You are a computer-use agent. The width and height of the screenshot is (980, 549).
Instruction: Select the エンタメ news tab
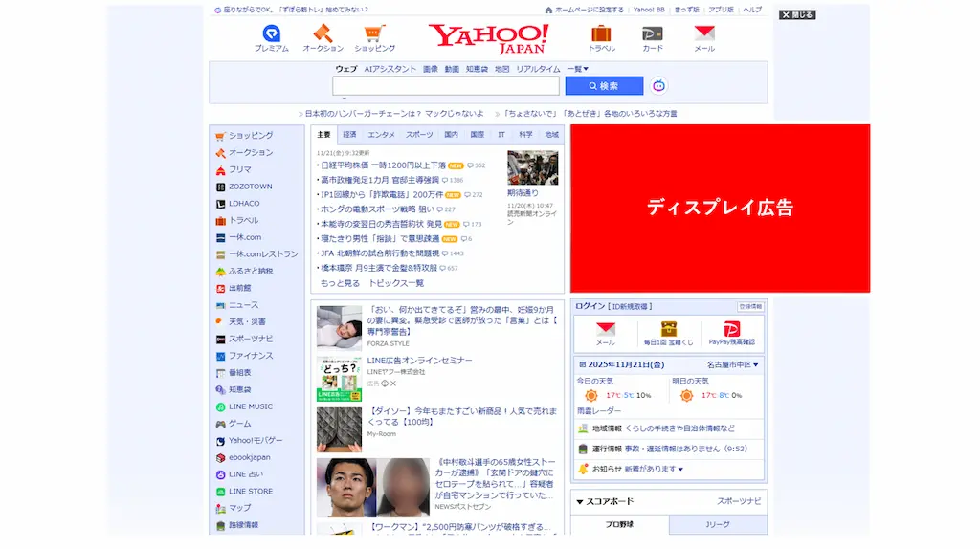point(381,134)
